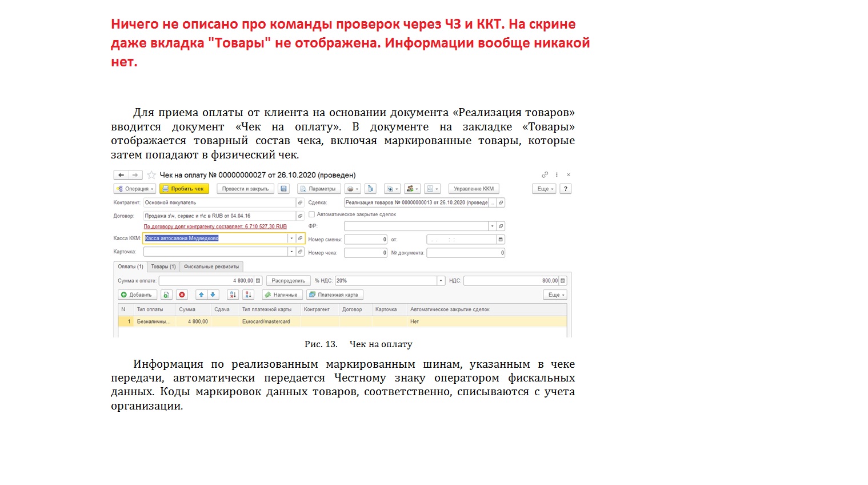Screen dimensions: 868x485
Task: Select the Безналичны... payment type cell
Action: [x=155, y=321]
